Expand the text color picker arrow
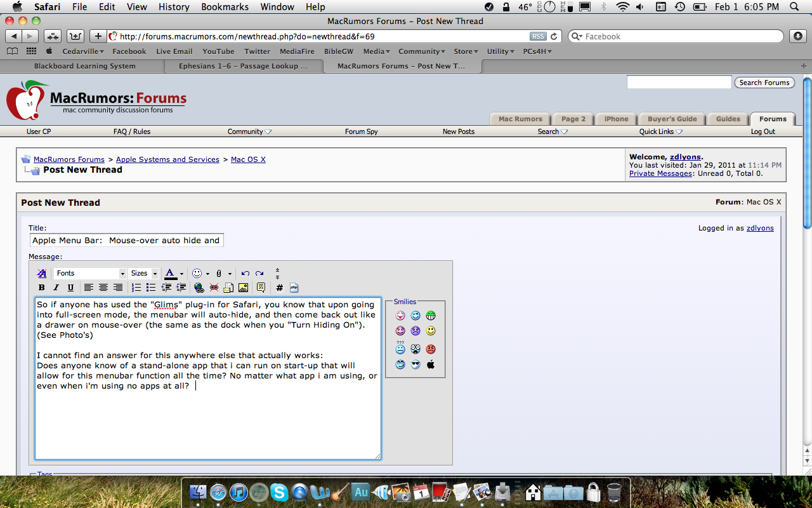The width and height of the screenshot is (812, 508). (x=181, y=274)
